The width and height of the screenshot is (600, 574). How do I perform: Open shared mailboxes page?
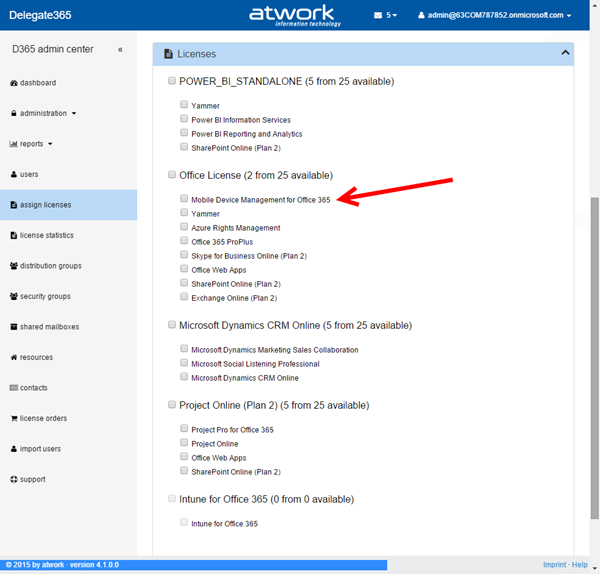tap(68, 327)
